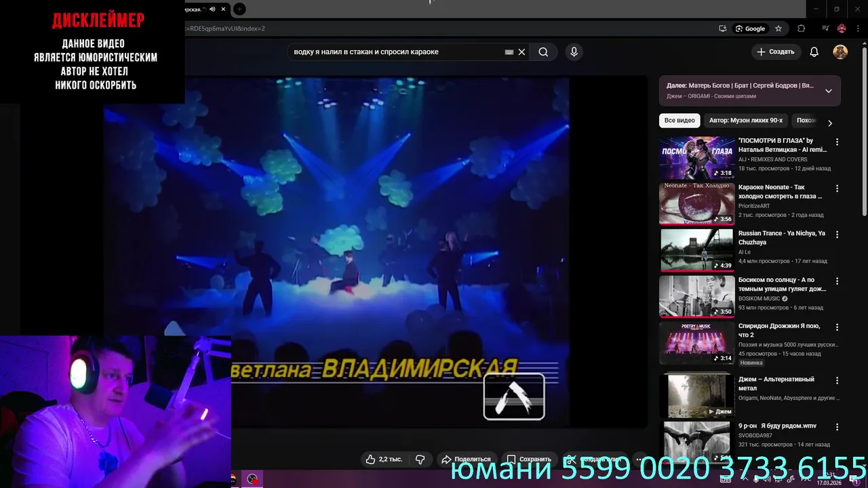Open a new browser tab
Image resolution: width=868 pixels, height=488 pixels.
tap(239, 9)
